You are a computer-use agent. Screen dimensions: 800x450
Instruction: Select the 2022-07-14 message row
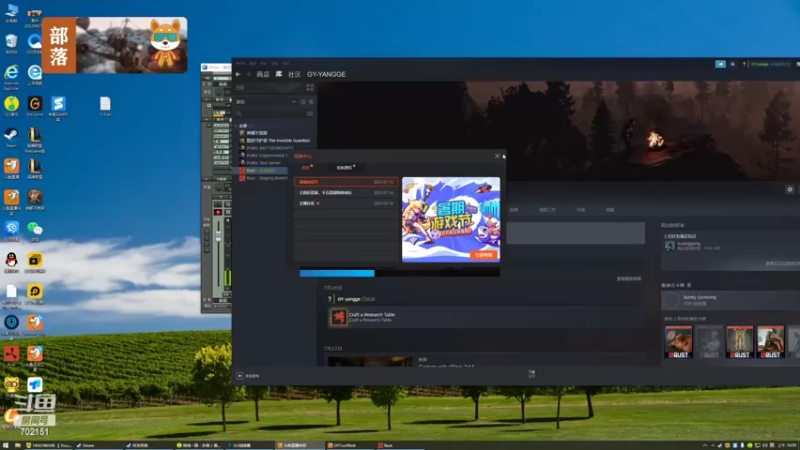(346, 193)
